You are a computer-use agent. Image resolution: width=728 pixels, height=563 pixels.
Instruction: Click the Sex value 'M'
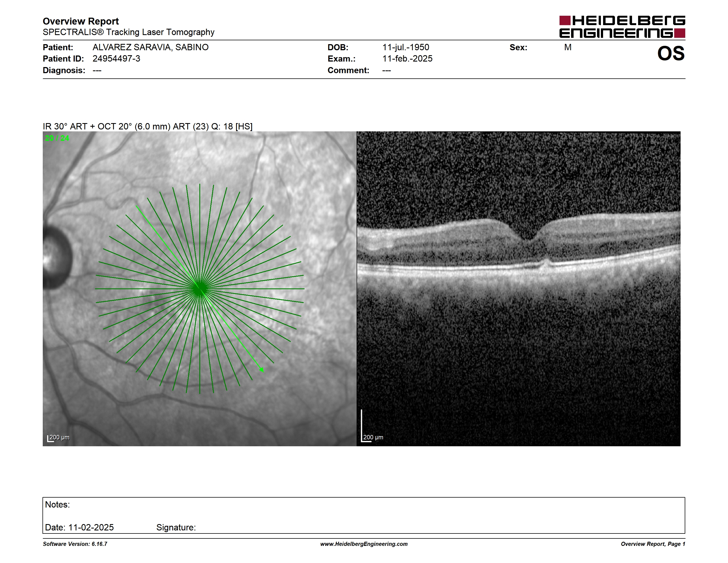(x=568, y=47)
